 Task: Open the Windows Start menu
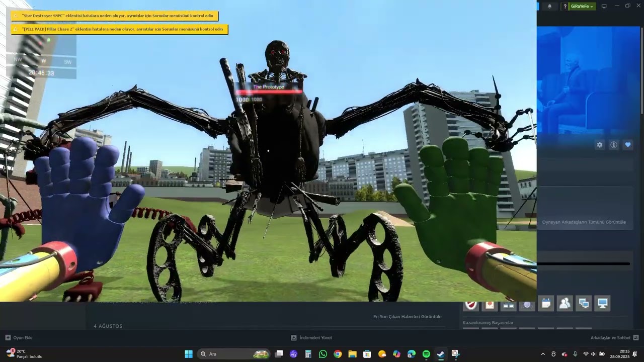[x=189, y=354]
